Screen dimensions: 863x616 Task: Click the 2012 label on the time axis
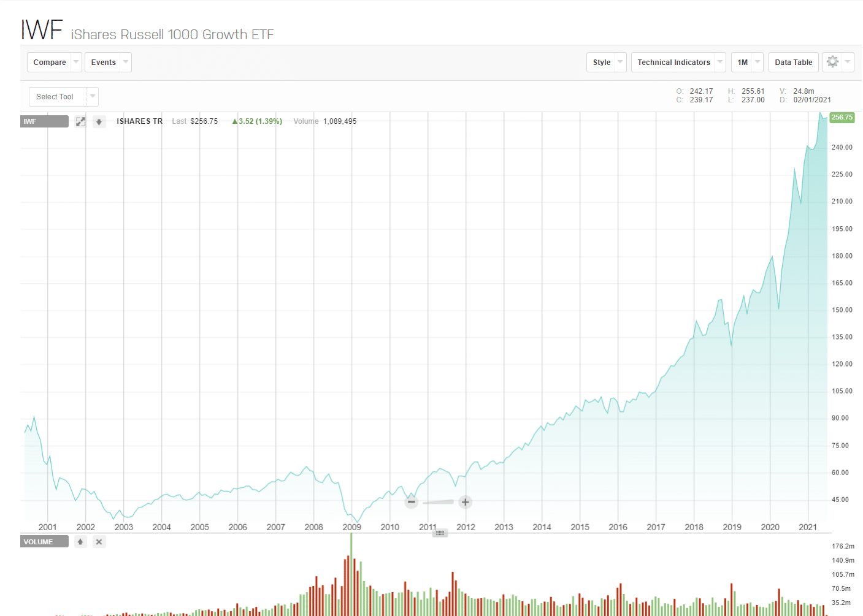click(x=466, y=527)
